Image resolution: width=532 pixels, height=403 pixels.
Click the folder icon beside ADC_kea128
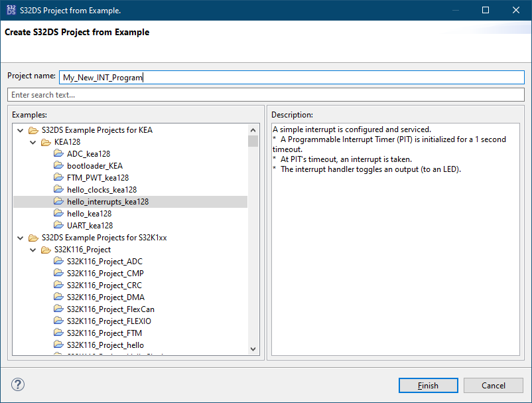point(58,154)
